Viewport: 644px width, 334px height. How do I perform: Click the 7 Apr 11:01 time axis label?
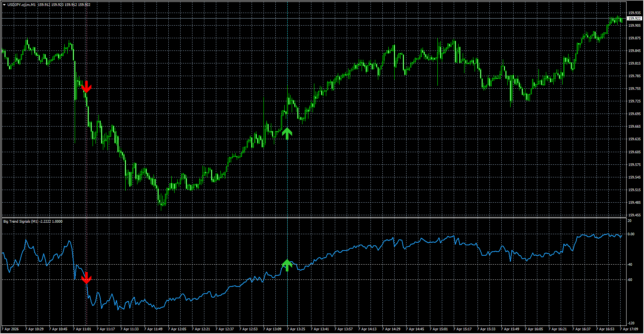coord(82,329)
